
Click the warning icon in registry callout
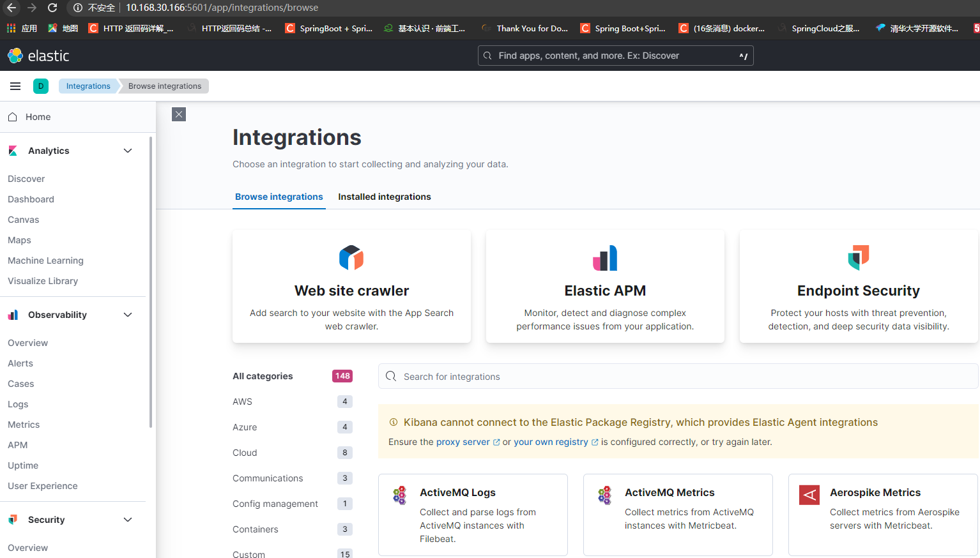(394, 422)
